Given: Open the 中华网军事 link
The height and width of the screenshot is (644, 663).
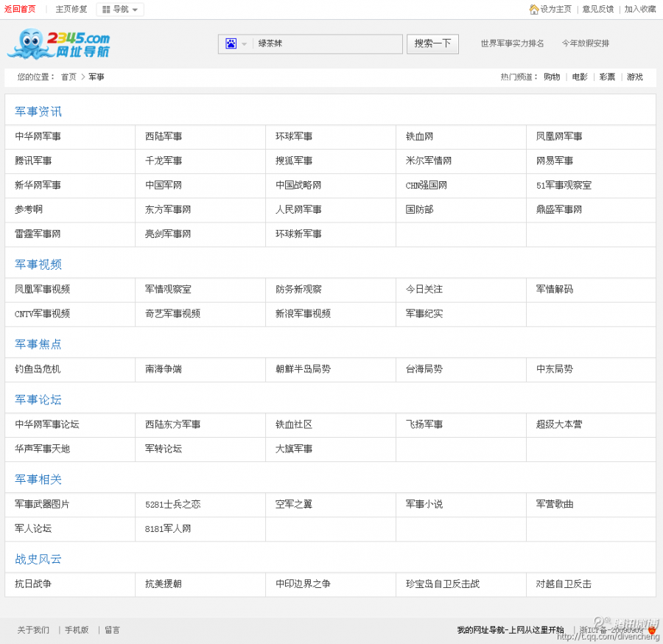Looking at the screenshot, I should [x=38, y=136].
